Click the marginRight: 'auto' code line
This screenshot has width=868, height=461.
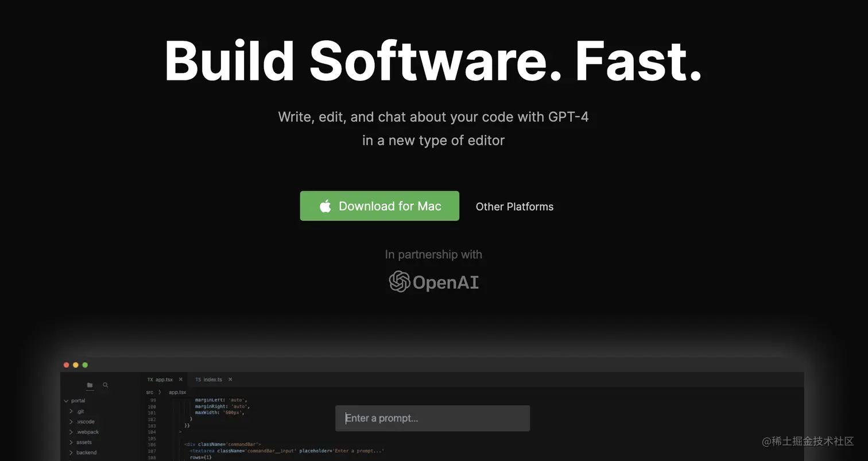coord(222,406)
